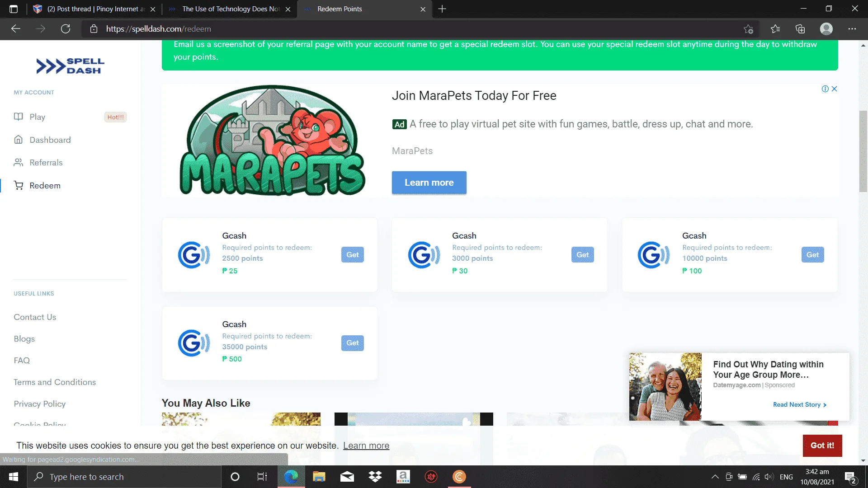868x488 pixels.
Task: Click the taskbar search box
Action: pos(124,477)
